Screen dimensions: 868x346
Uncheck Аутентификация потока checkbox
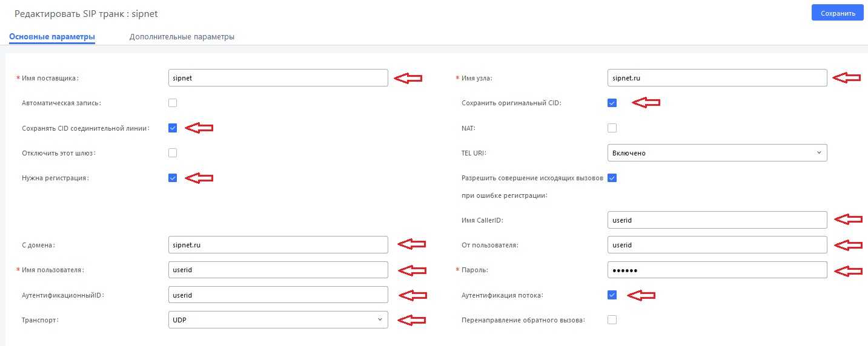click(x=612, y=295)
